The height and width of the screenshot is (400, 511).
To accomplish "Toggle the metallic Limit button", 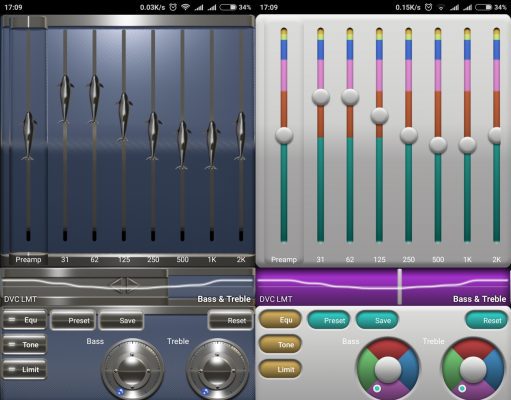I will (24, 369).
